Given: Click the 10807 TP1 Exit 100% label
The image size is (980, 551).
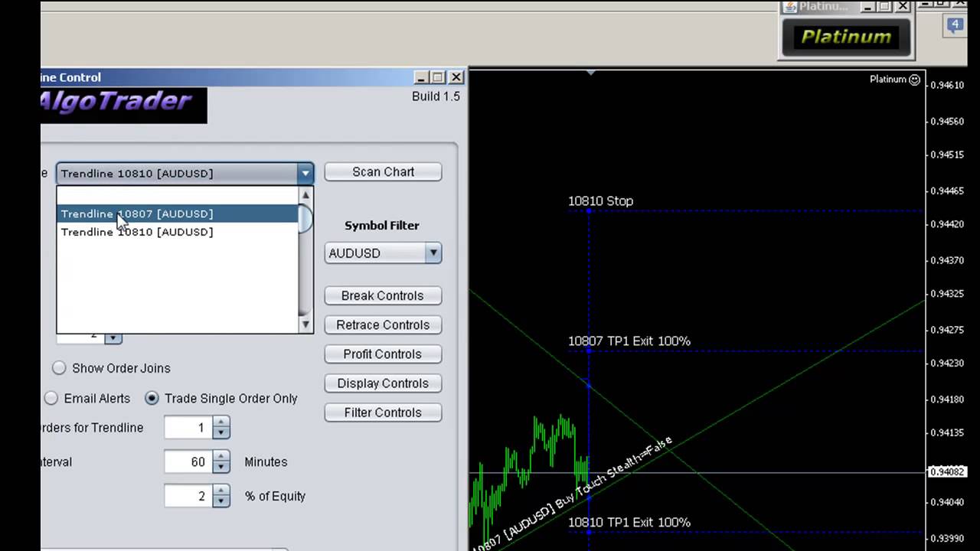Looking at the screenshot, I should coord(629,341).
